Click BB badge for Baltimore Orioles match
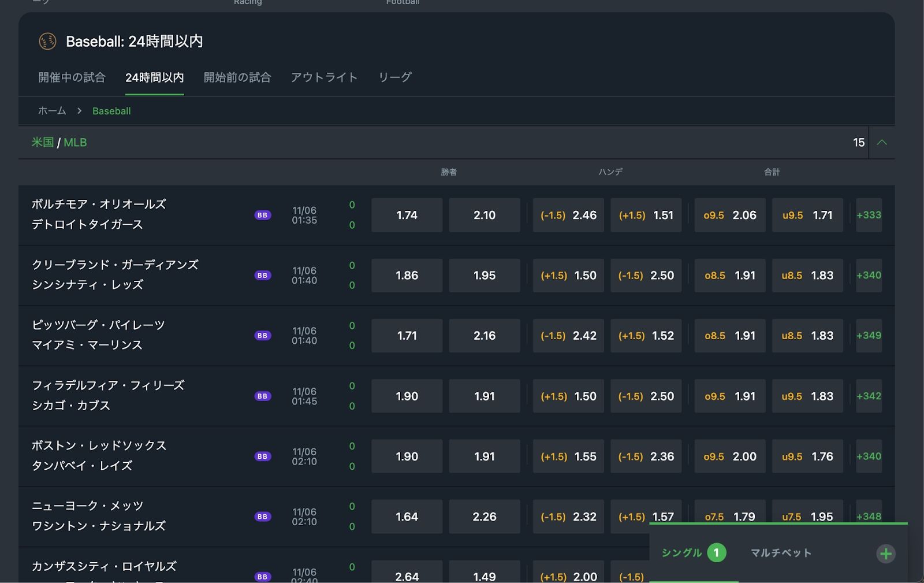Viewport: 924px width, 583px height. pyautogui.click(x=263, y=215)
